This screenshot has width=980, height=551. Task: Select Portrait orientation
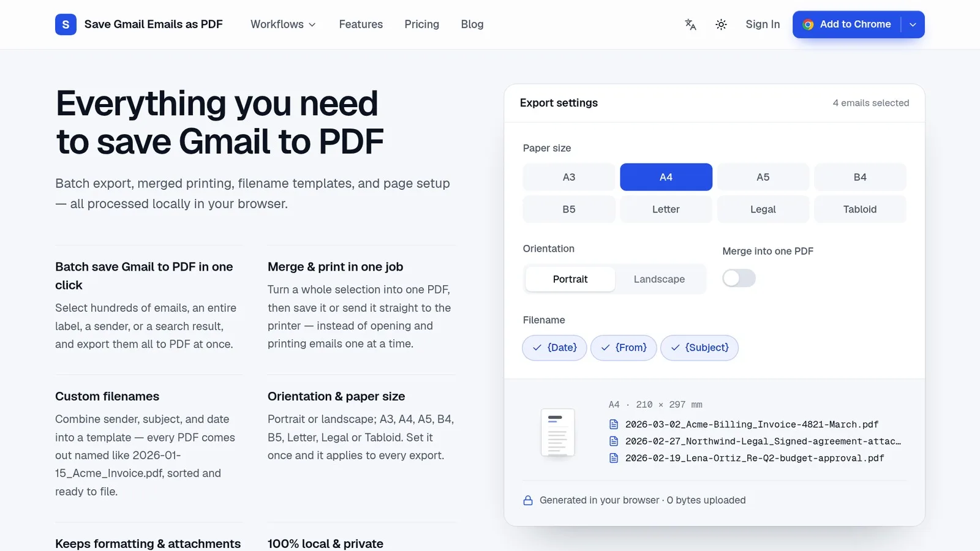[570, 279]
